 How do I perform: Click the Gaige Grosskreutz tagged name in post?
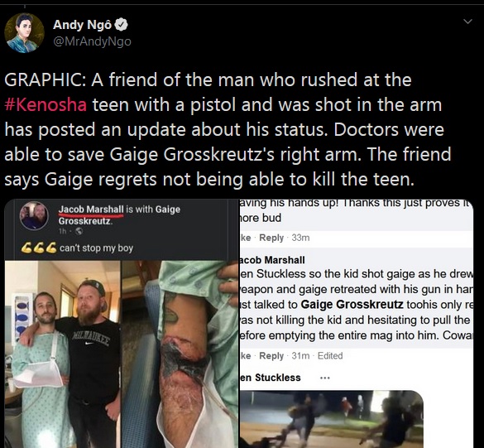tap(119, 215)
